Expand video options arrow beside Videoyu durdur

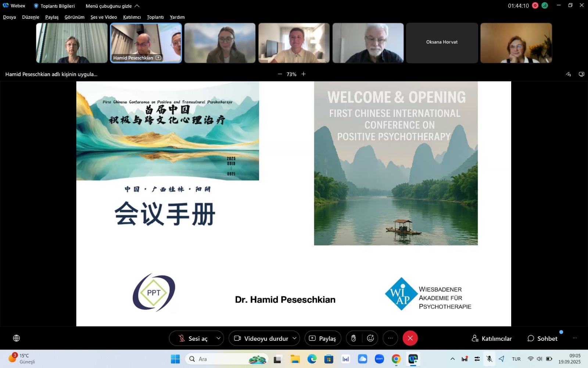[294, 338]
